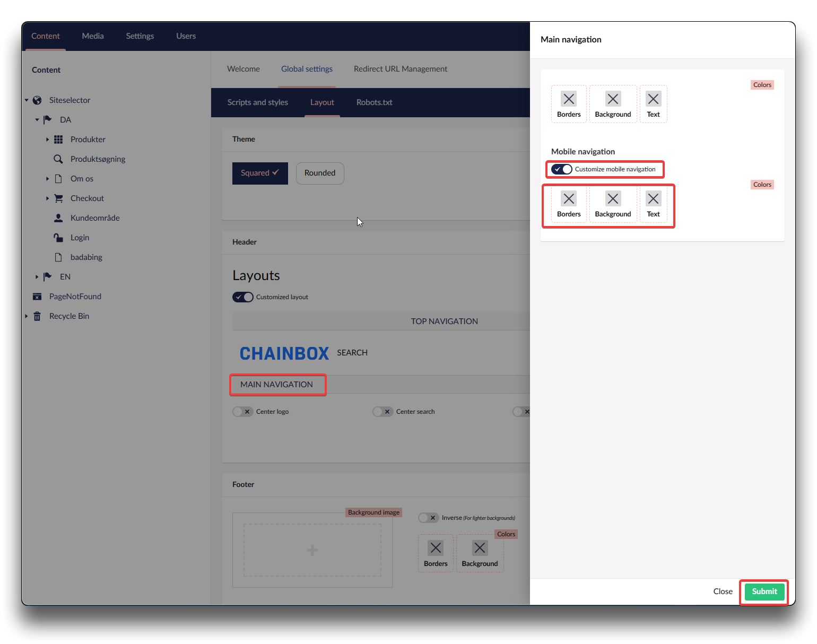Select the Rounded theme button
The image size is (817, 644).
320,173
